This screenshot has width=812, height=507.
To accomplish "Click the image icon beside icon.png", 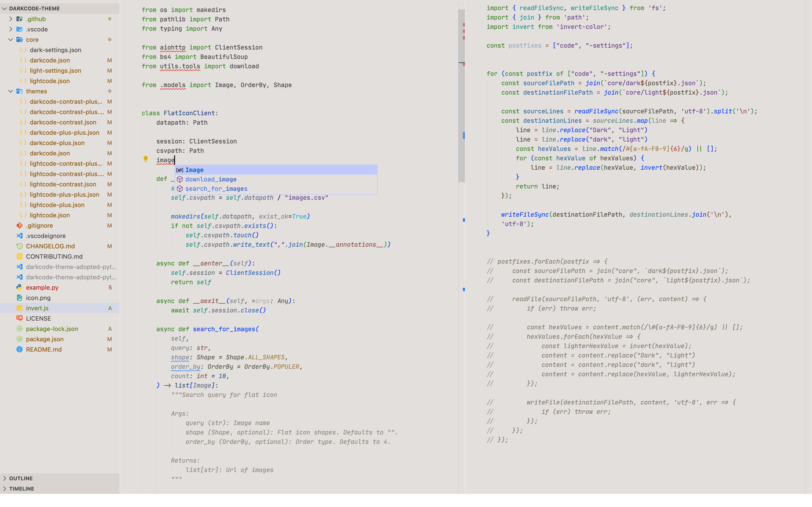I will point(20,298).
